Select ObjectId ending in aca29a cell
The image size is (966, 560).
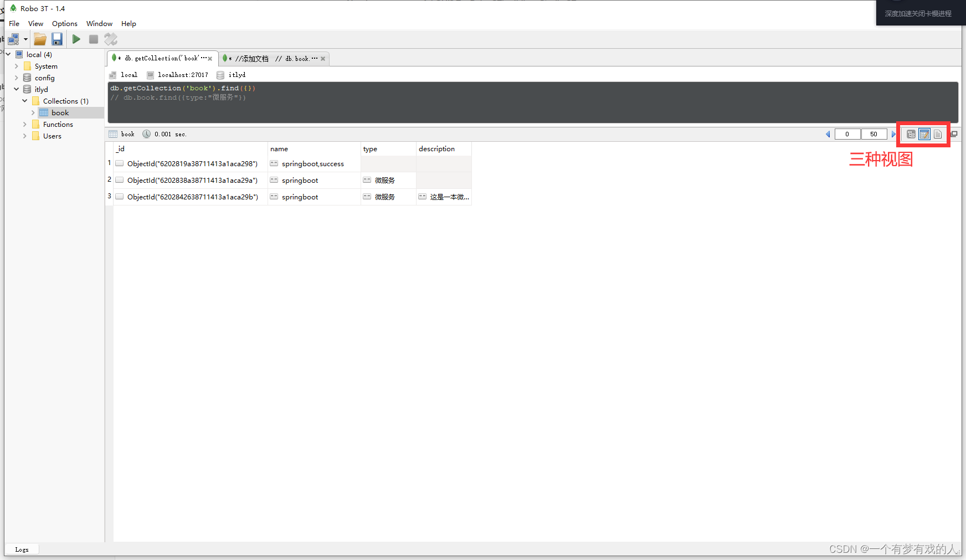(x=191, y=181)
